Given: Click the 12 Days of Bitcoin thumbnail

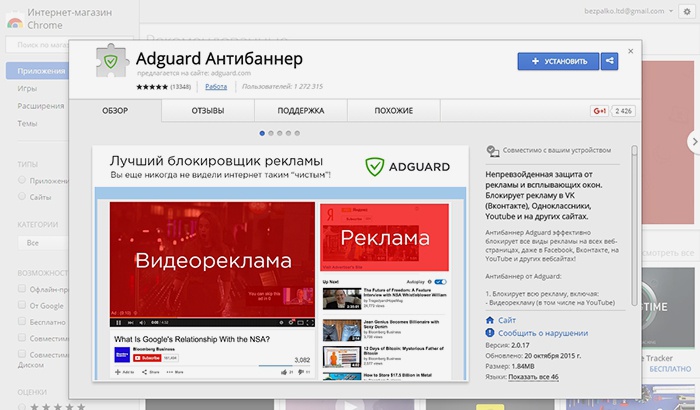Looking at the screenshot, I should (342, 357).
